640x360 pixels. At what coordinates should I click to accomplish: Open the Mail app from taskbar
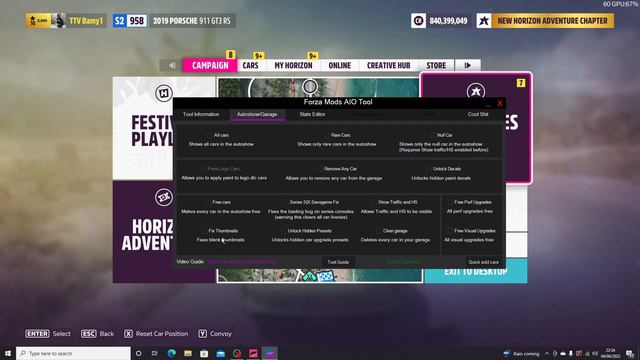tap(220, 353)
